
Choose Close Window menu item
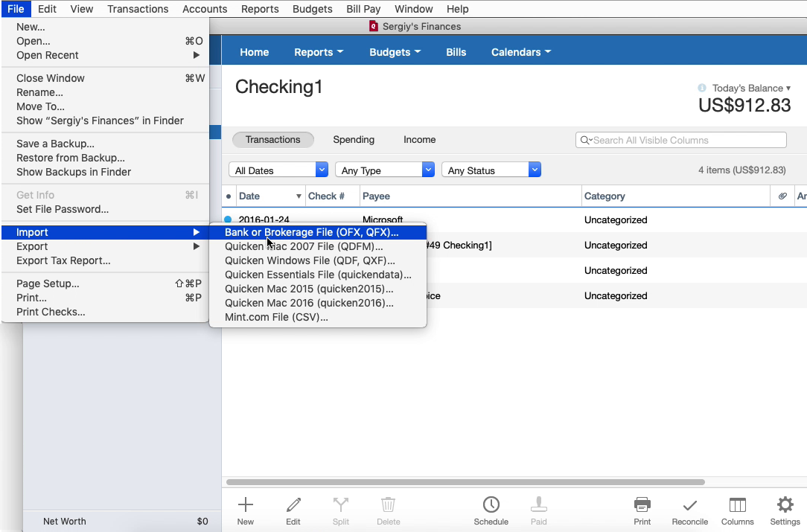point(106,78)
